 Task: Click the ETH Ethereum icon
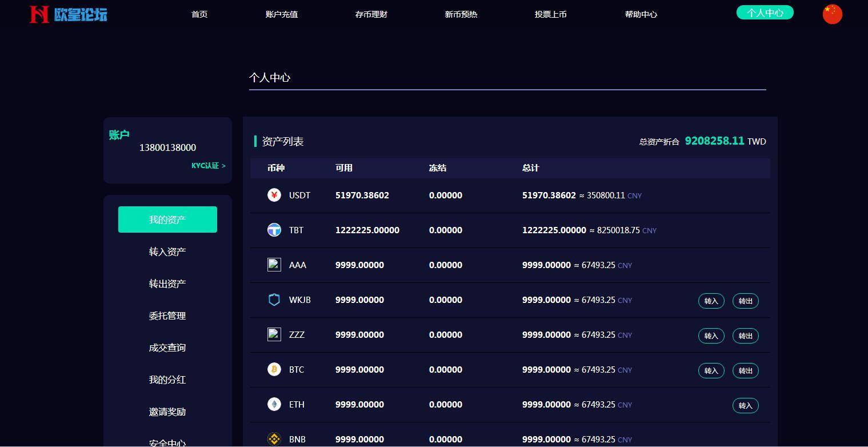coord(274,404)
